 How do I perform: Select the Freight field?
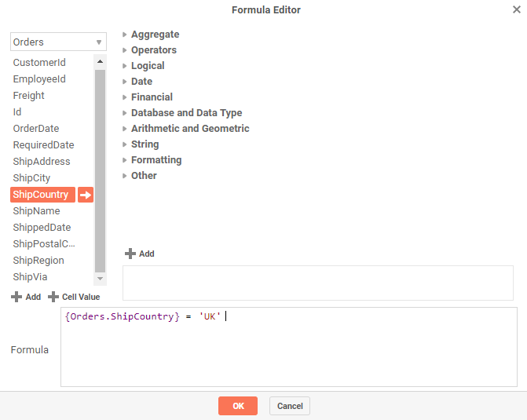click(28, 96)
